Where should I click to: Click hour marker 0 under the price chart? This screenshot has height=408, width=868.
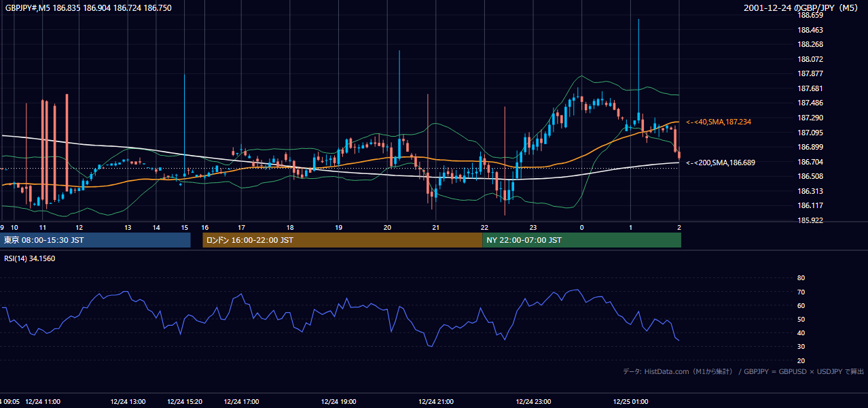(581, 228)
